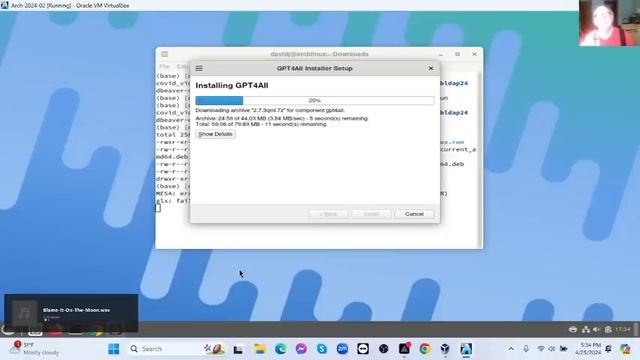Screen dimensions: 640x360
Task: Click the webcam video thumbnail overlay
Action: (x=609, y=23)
